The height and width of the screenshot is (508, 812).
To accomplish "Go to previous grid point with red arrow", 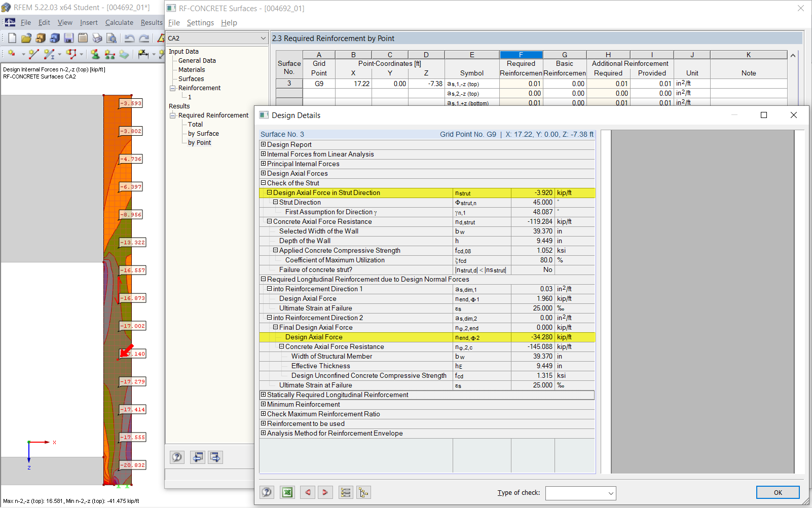I will tap(307, 492).
